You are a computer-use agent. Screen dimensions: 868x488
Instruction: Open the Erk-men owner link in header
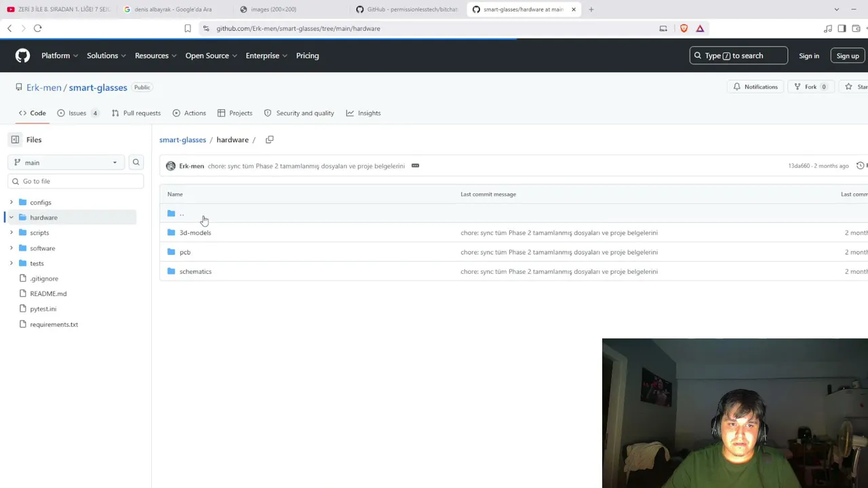point(43,87)
